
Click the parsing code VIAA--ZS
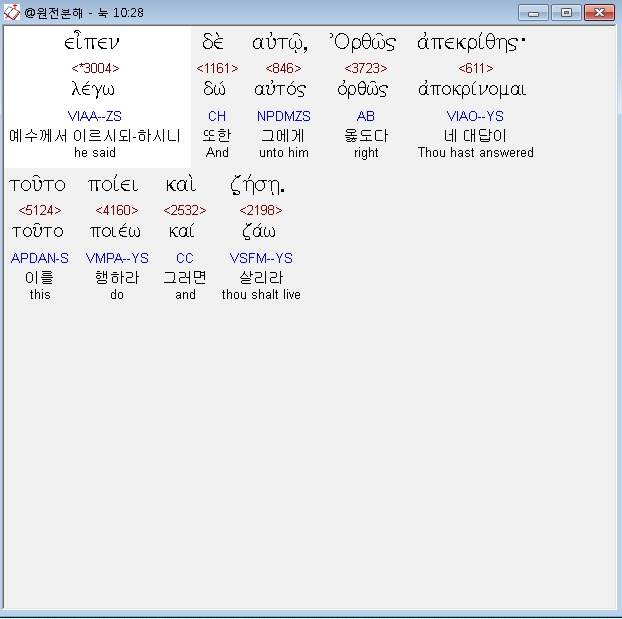(94, 116)
